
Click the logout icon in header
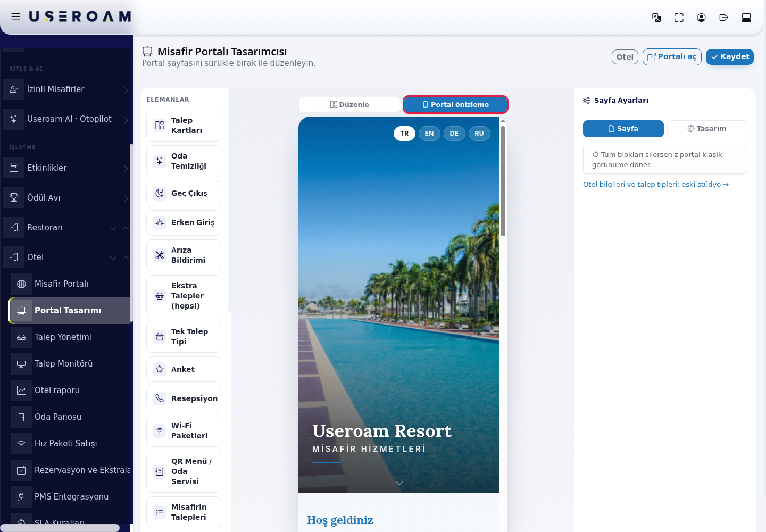click(723, 18)
